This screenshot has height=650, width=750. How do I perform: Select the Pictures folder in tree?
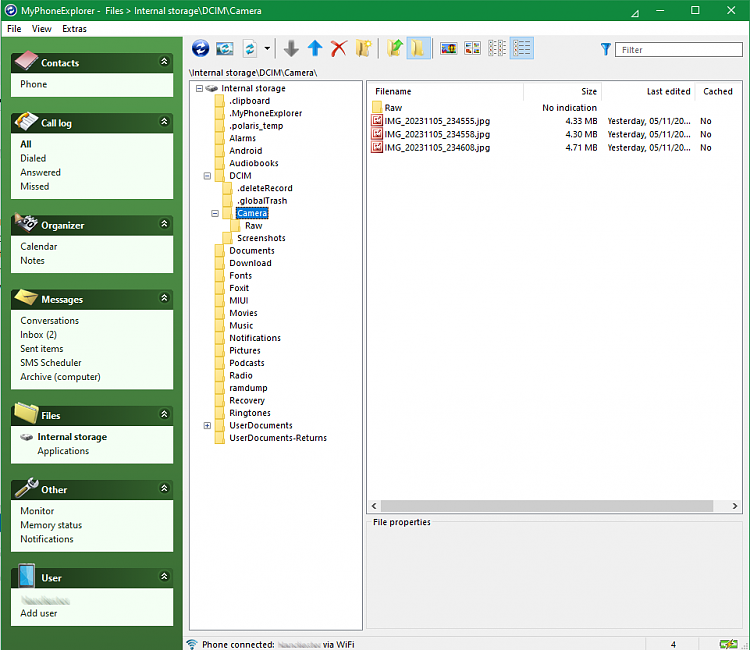tap(245, 351)
